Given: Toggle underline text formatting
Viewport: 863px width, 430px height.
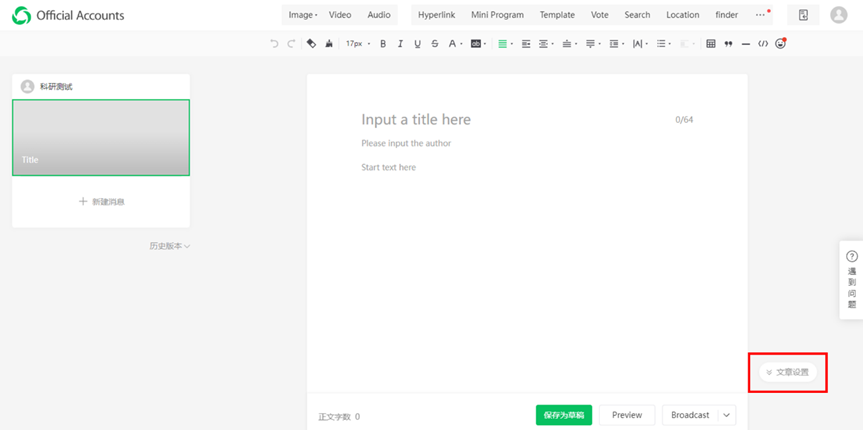Looking at the screenshot, I should pos(417,44).
